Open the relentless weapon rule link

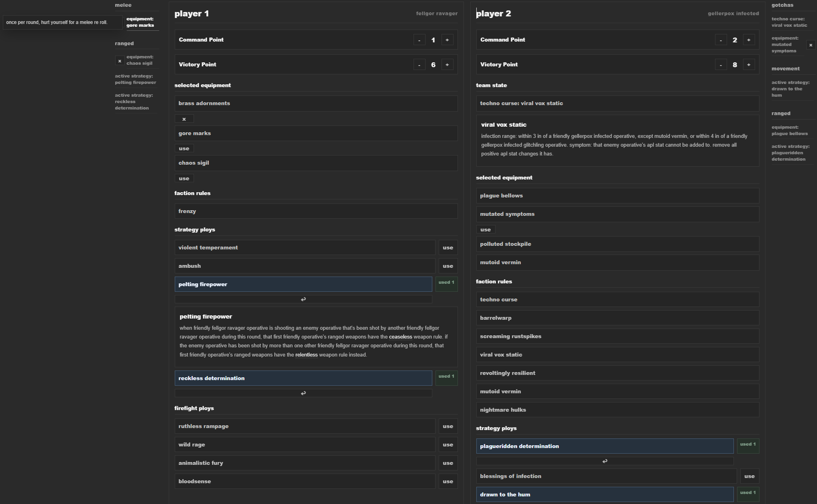306,355
